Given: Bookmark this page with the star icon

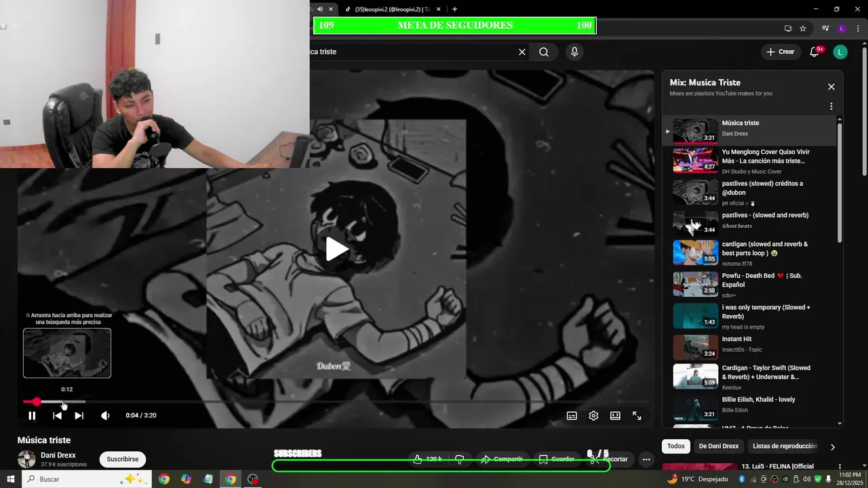Looking at the screenshot, I should 803,28.
